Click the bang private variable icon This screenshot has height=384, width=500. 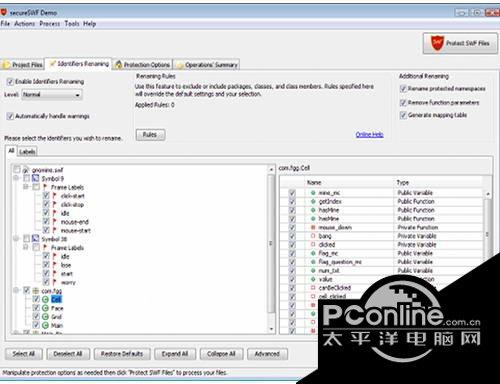point(313,236)
